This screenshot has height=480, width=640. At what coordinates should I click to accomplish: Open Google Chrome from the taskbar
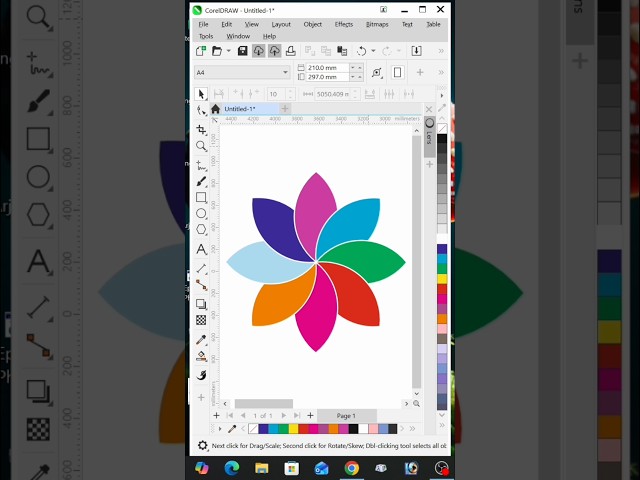tap(351, 468)
